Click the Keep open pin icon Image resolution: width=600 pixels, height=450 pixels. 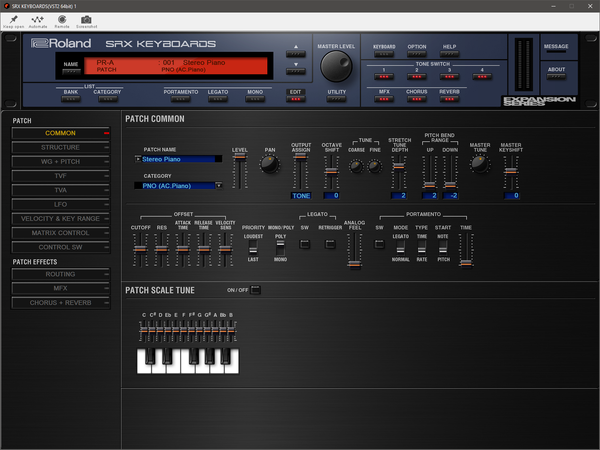[13, 21]
